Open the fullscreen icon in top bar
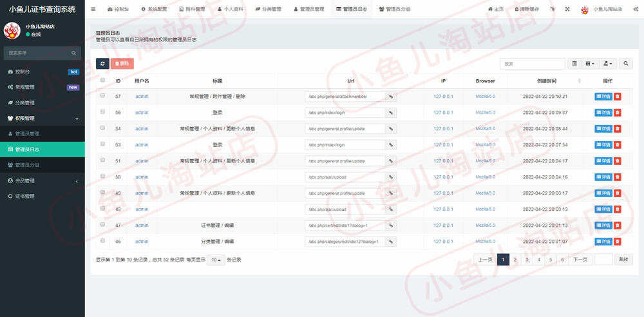 567,9
